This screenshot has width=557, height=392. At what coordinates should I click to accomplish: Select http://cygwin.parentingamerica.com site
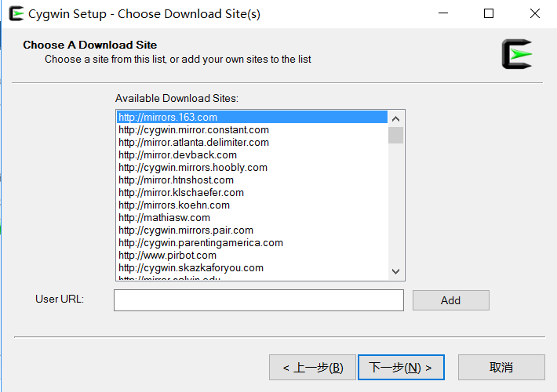click(252, 243)
